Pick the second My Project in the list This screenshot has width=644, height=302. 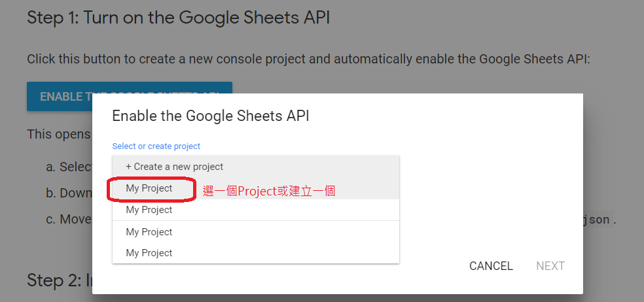149,210
